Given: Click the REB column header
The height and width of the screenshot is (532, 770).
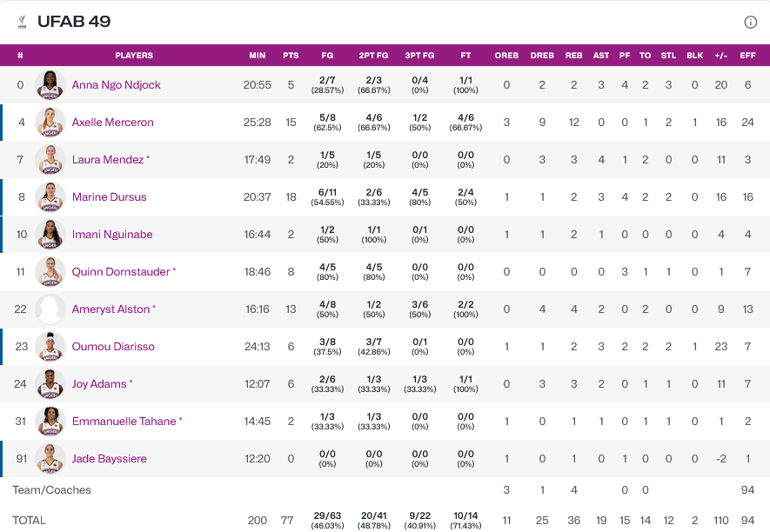Looking at the screenshot, I should [574, 56].
